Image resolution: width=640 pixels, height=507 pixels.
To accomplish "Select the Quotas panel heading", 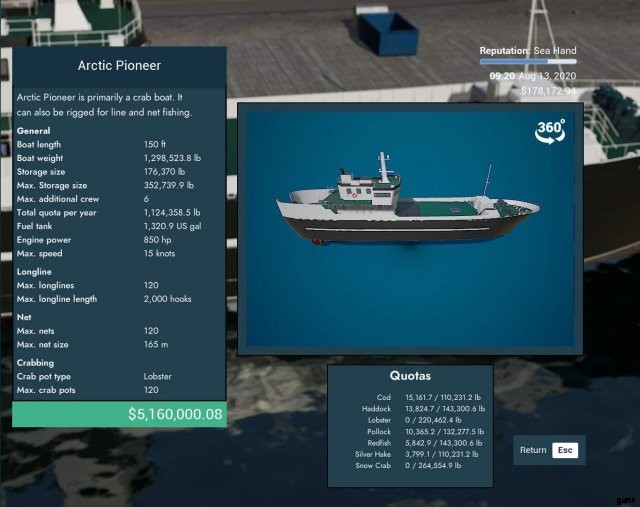I will [410, 376].
